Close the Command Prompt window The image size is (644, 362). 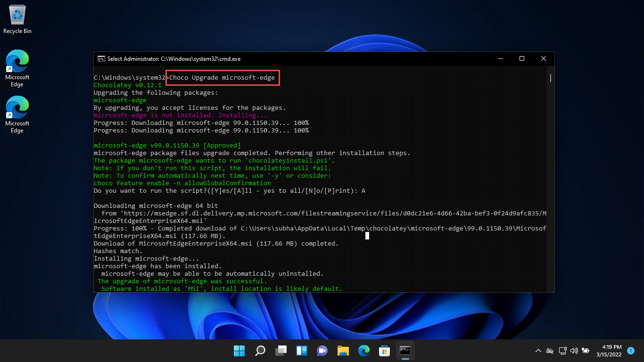[x=544, y=59]
